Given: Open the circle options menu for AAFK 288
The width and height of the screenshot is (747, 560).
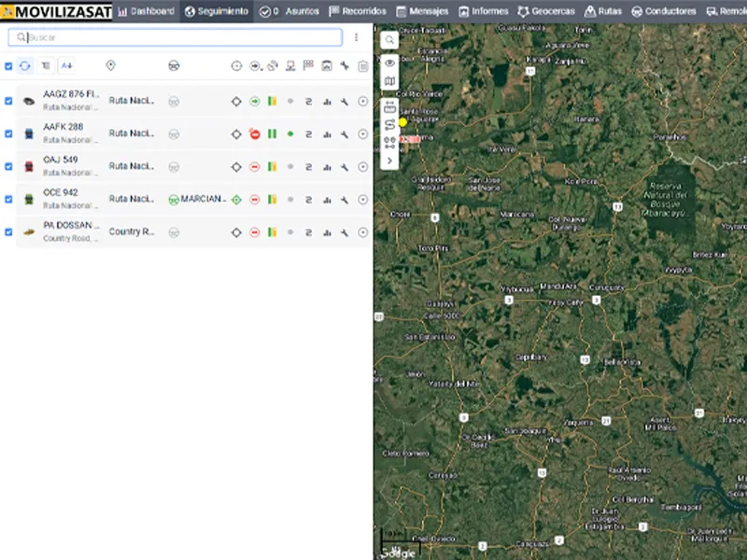Looking at the screenshot, I should coord(363,133).
